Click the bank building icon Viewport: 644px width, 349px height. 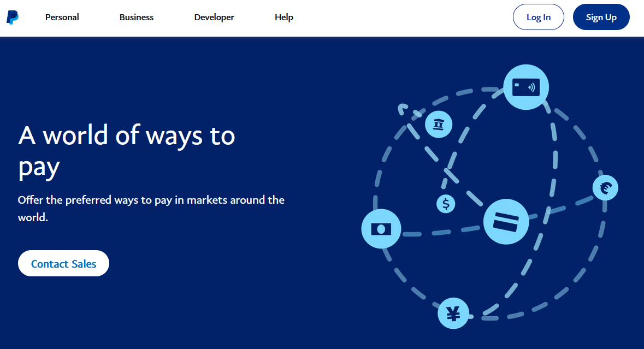[439, 125]
